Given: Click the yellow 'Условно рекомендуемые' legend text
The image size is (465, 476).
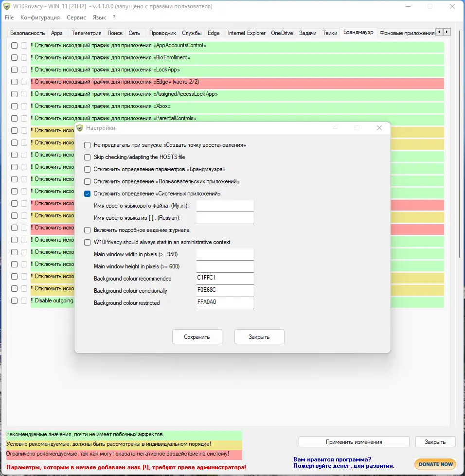Looking at the screenshot, I should (109, 444).
